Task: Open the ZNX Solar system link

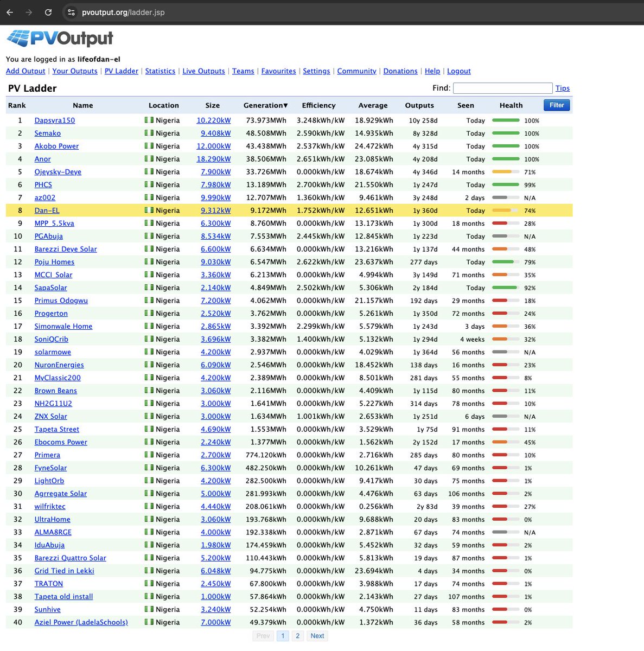Action: pyautogui.click(x=51, y=416)
